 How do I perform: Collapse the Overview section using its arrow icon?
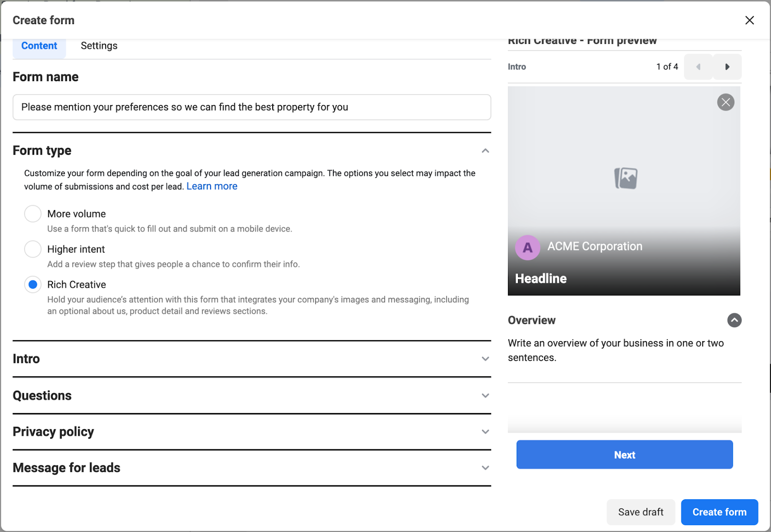pos(734,320)
